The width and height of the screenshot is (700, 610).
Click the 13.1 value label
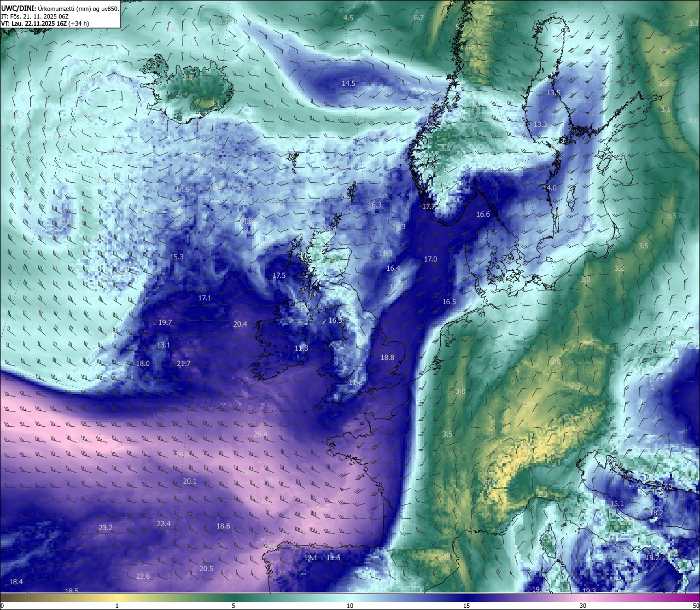point(164,345)
